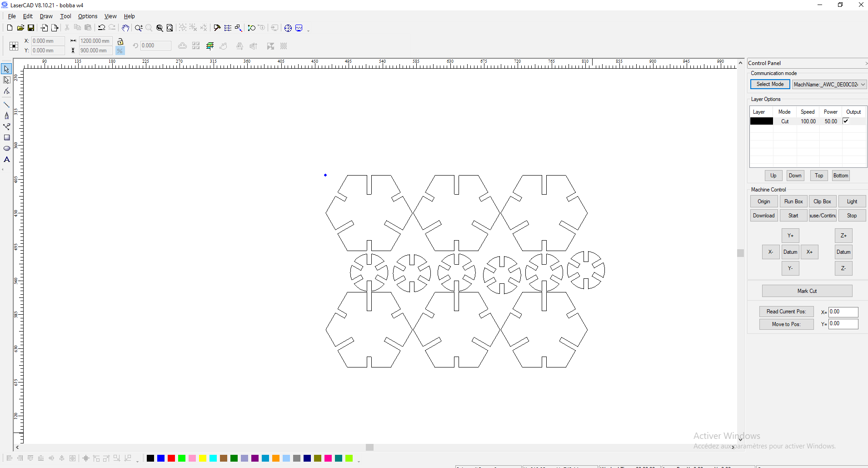Click the Export file icon
This screenshot has height=468, width=868.
[55, 28]
